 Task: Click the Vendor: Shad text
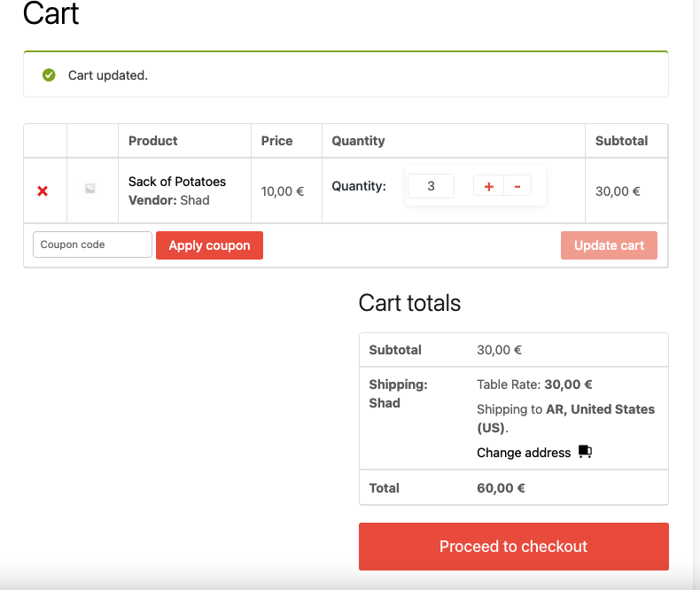tap(169, 200)
